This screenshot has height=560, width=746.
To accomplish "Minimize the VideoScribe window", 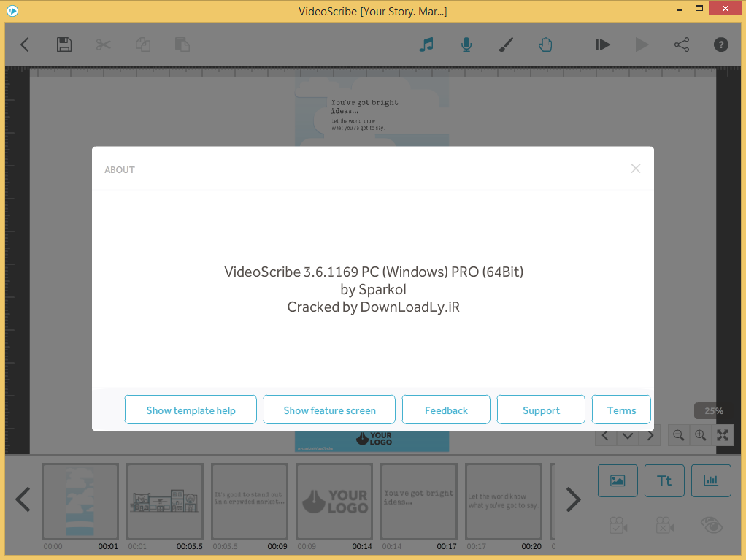I will click(x=680, y=9).
